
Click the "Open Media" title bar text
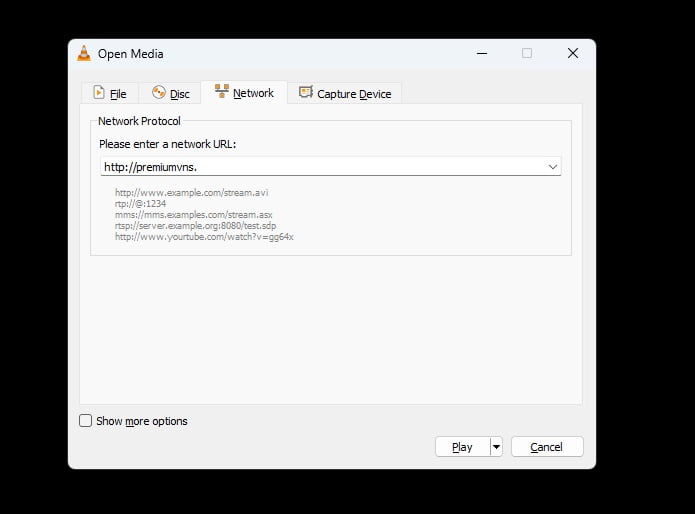[x=130, y=54]
